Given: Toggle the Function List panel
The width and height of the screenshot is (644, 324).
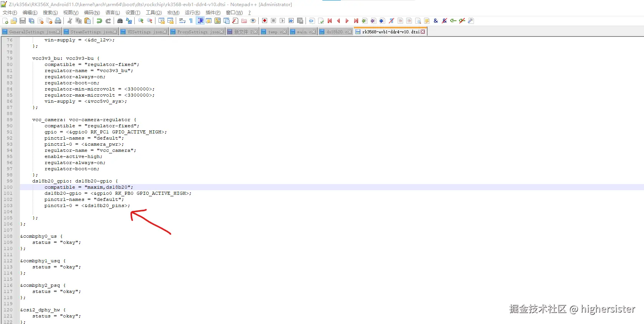Looking at the screenshot, I should (x=235, y=21).
